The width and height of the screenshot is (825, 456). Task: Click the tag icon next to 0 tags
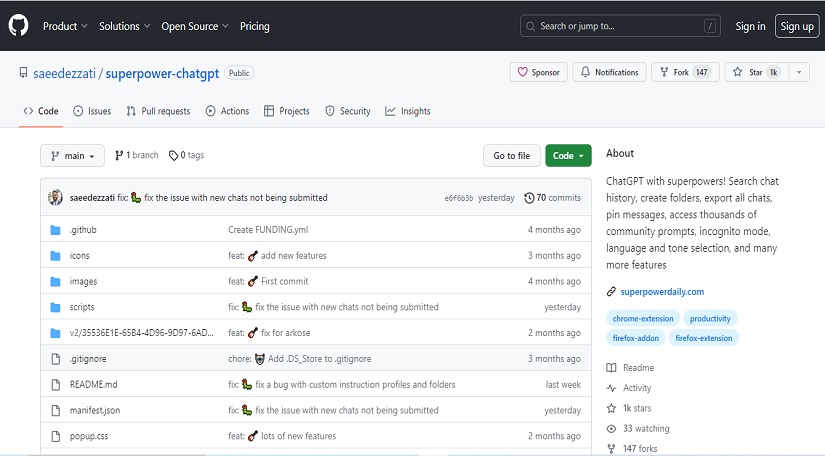173,156
